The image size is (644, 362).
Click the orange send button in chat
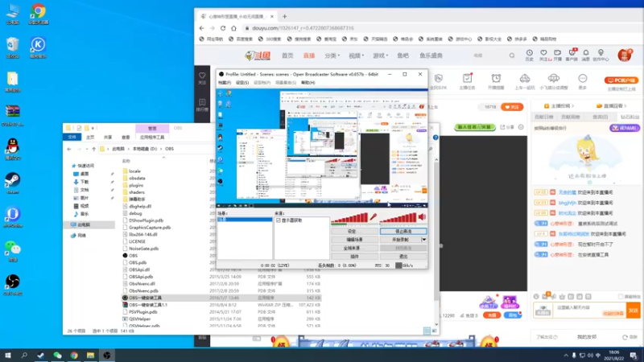(x=633, y=311)
